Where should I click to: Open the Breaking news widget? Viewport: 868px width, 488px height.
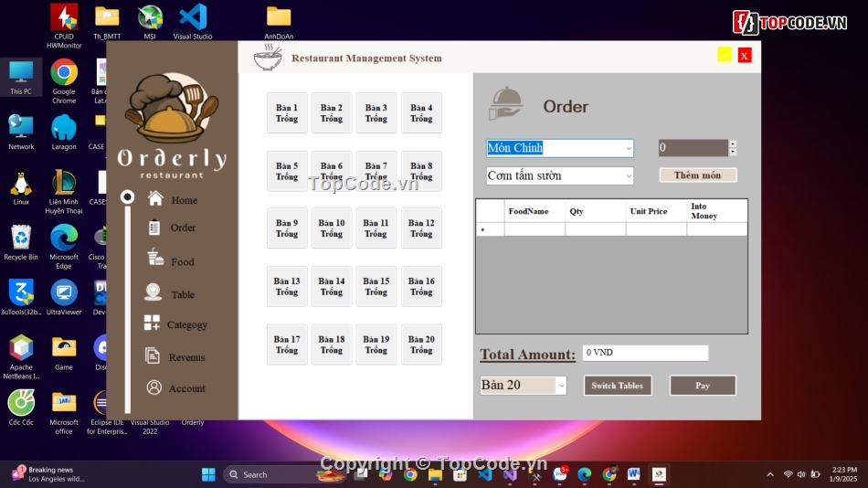point(48,474)
